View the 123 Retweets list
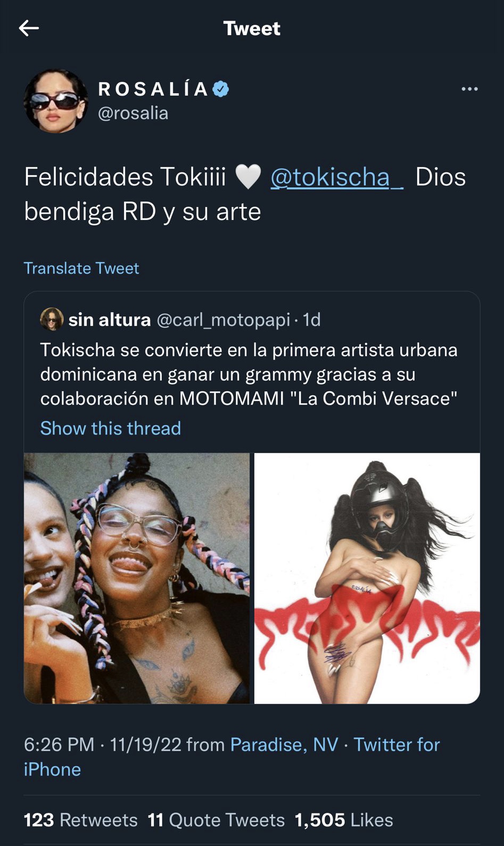 pyautogui.click(x=81, y=820)
